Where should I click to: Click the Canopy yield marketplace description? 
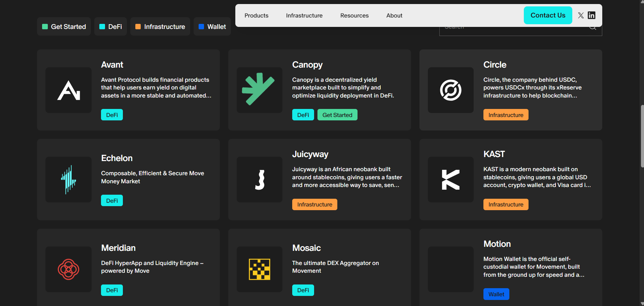[x=343, y=87]
